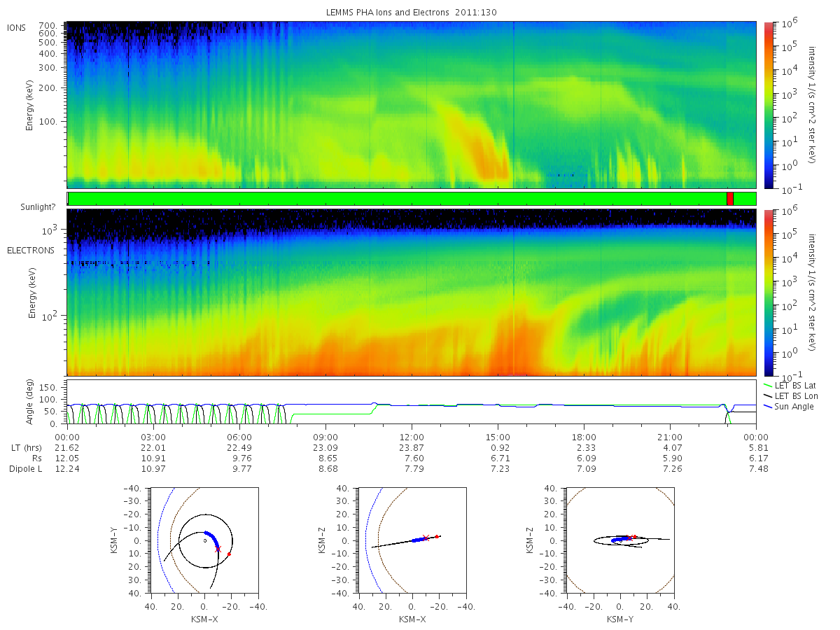Screen dimensions: 840x630
Task: Click the red segment in the sunlight bar
Action: coord(730,199)
